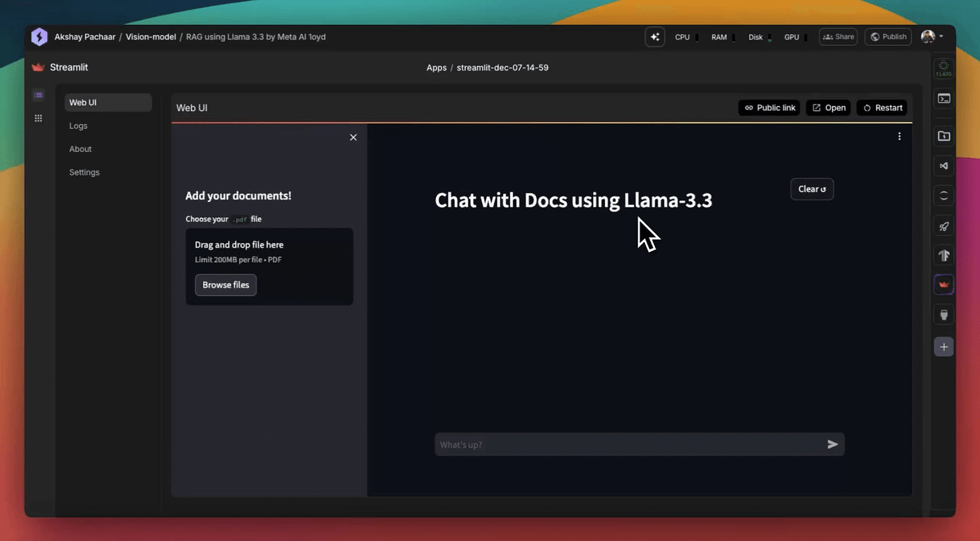Check the GPU usage indicator
Image resolution: width=980 pixels, height=541 pixels.
point(792,37)
